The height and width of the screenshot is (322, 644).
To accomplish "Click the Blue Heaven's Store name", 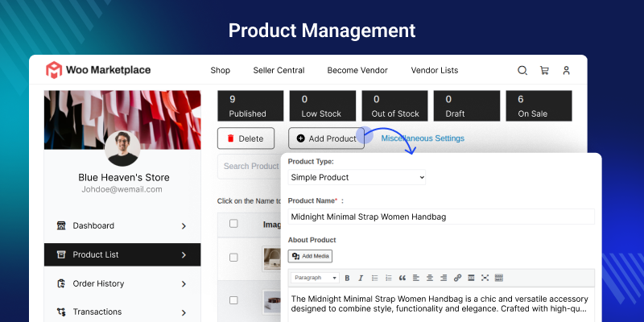I will click(124, 177).
